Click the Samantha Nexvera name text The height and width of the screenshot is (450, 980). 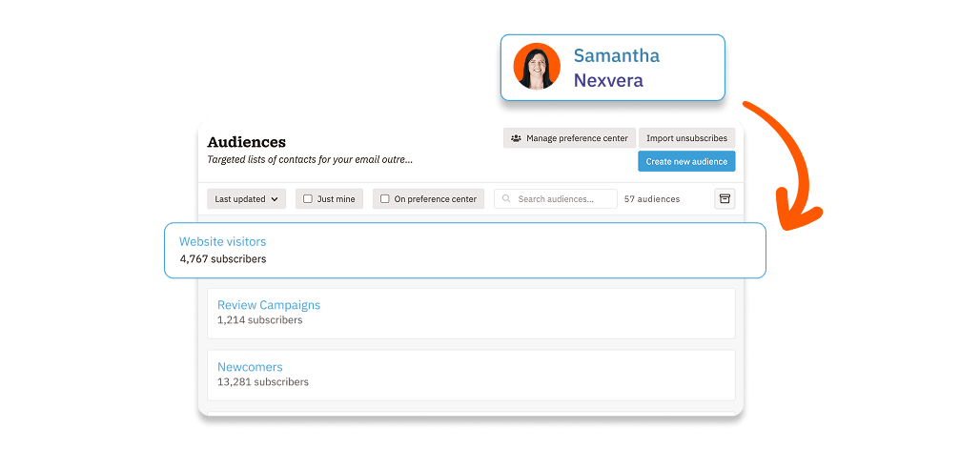[x=616, y=68]
